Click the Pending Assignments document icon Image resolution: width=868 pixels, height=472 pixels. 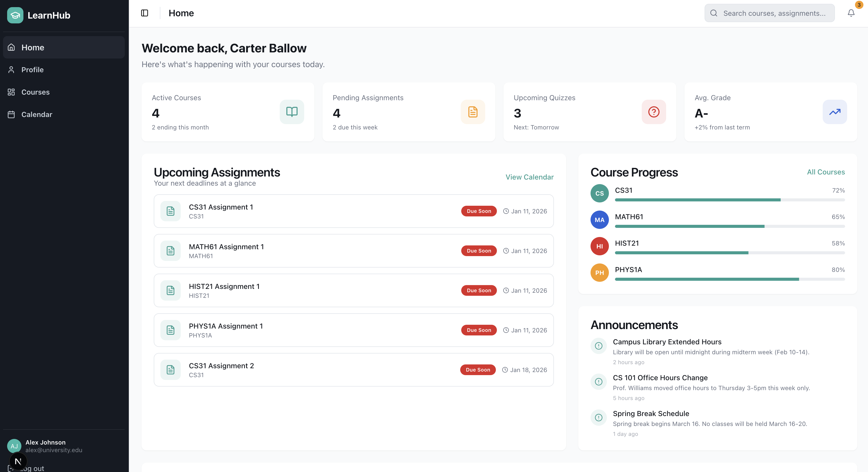(x=472, y=112)
